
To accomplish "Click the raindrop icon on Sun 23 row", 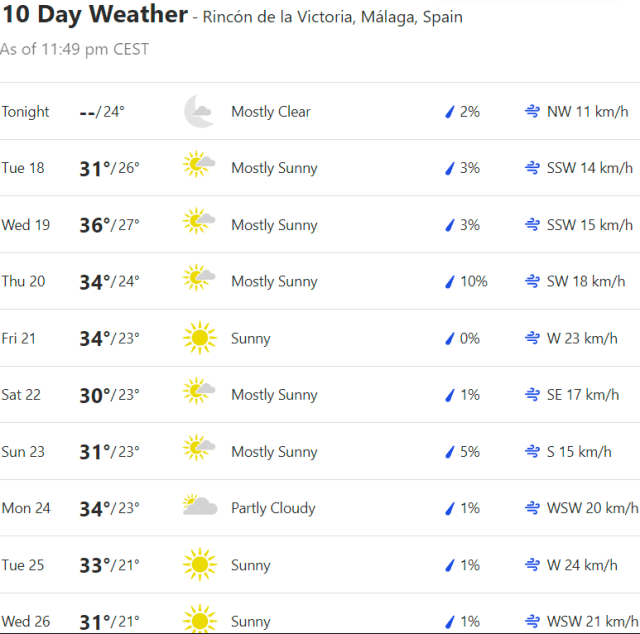I will tap(449, 452).
